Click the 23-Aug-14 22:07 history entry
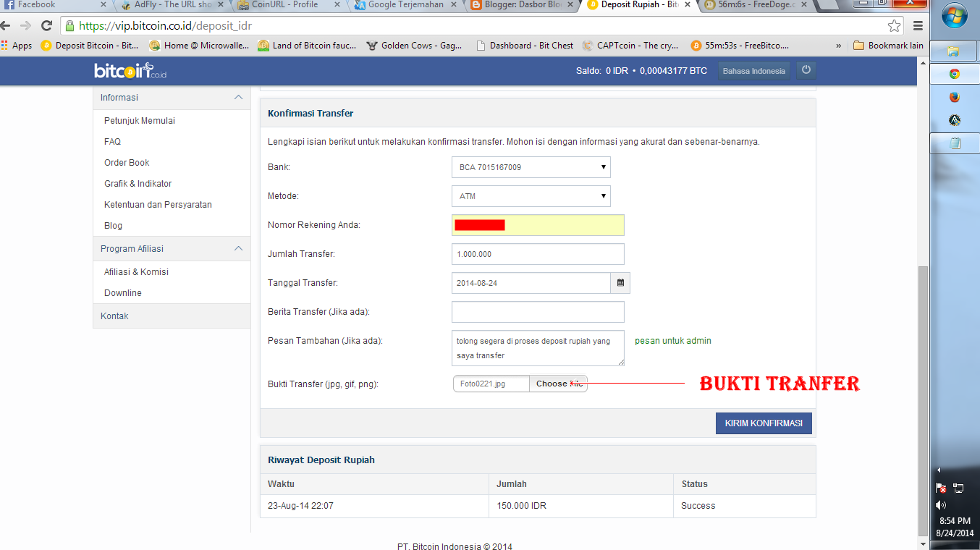The width and height of the screenshot is (980, 550). point(300,506)
